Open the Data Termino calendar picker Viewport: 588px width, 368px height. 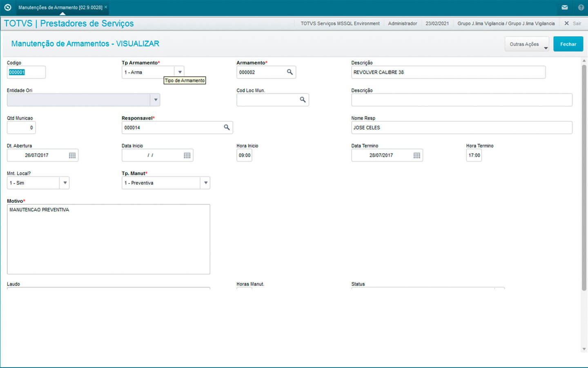tap(416, 155)
